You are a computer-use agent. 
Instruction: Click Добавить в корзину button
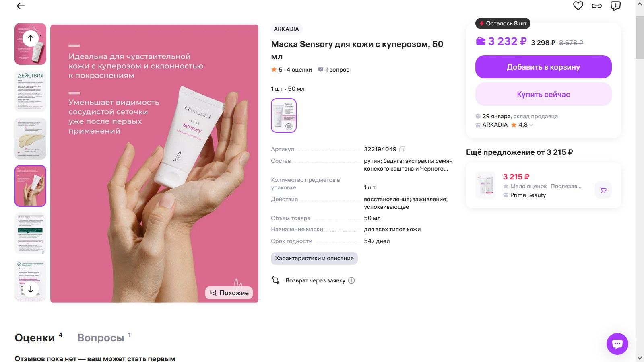(543, 67)
